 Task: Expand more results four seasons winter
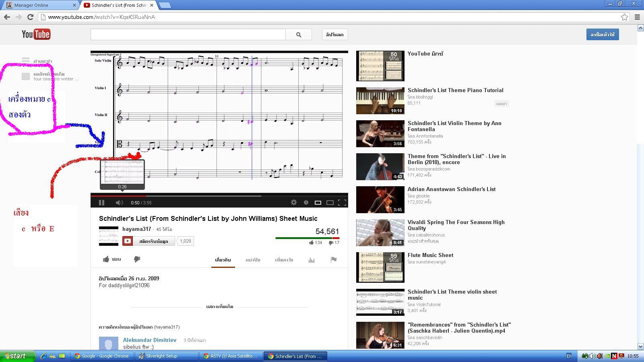pos(50,76)
